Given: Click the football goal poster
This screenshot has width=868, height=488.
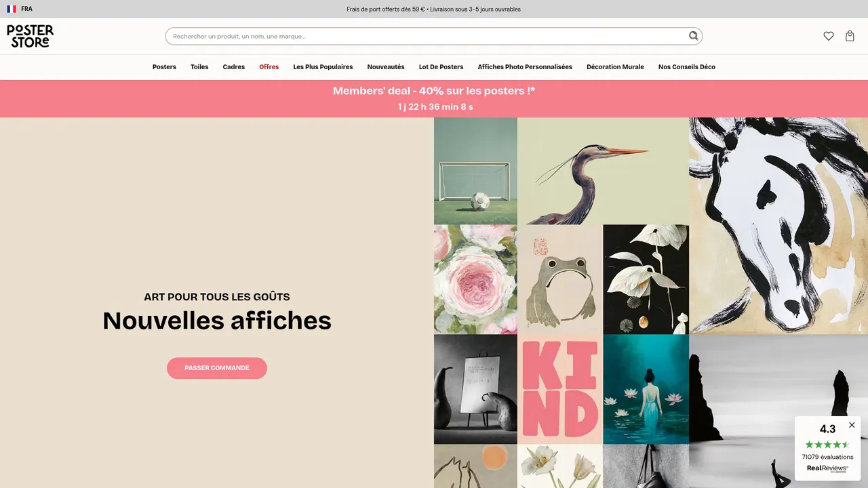Looking at the screenshot, I should coord(475,171).
